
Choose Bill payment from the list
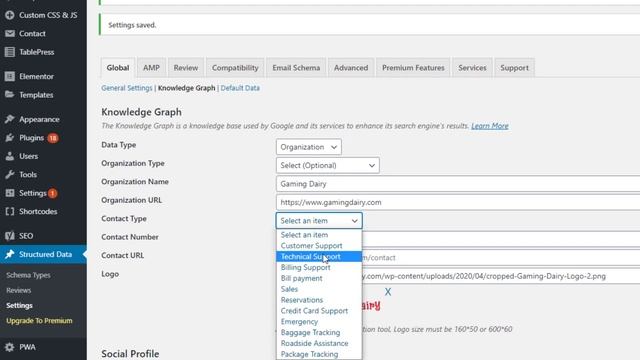pyautogui.click(x=319, y=278)
